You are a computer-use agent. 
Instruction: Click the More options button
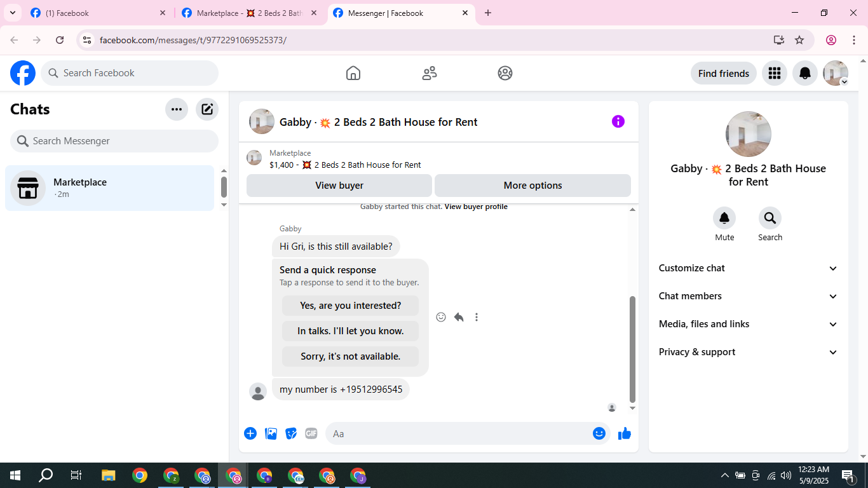pyautogui.click(x=532, y=186)
